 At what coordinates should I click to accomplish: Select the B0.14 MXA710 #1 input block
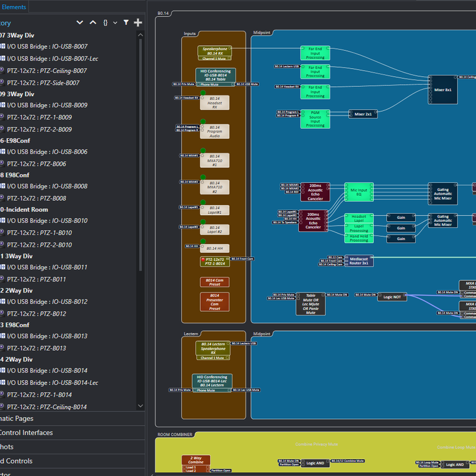tap(214, 161)
